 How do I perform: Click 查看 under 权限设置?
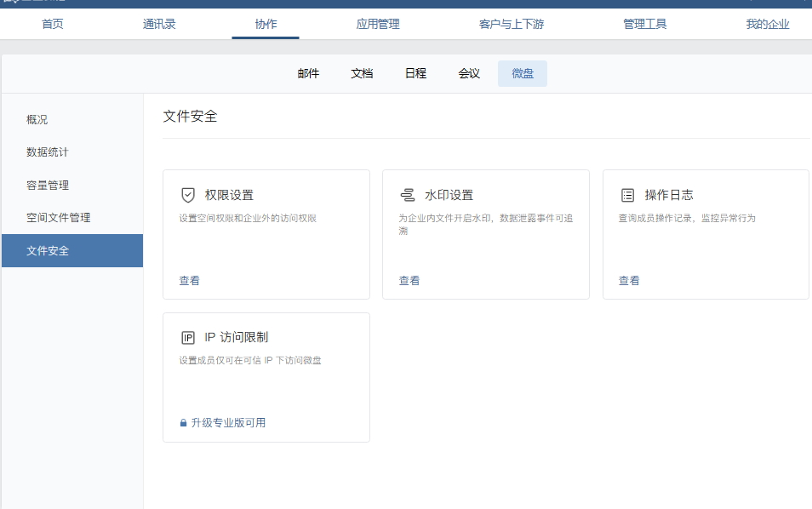pyautogui.click(x=189, y=280)
